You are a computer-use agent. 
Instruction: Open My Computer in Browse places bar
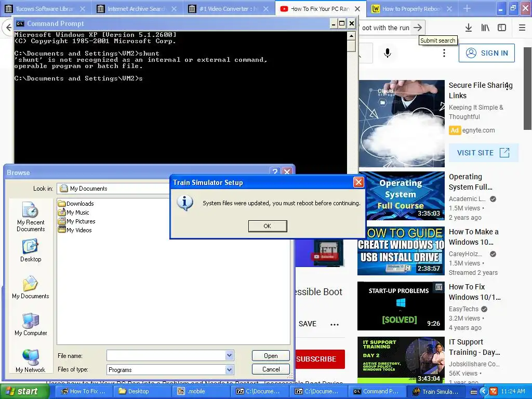coord(31,324)
